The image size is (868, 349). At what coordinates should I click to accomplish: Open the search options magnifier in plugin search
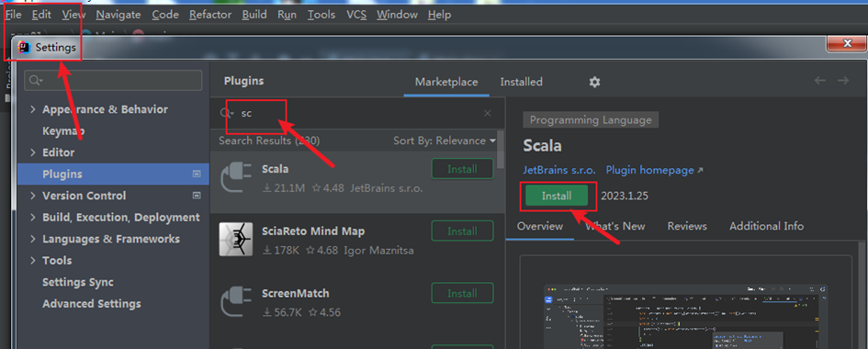(227, 113)
